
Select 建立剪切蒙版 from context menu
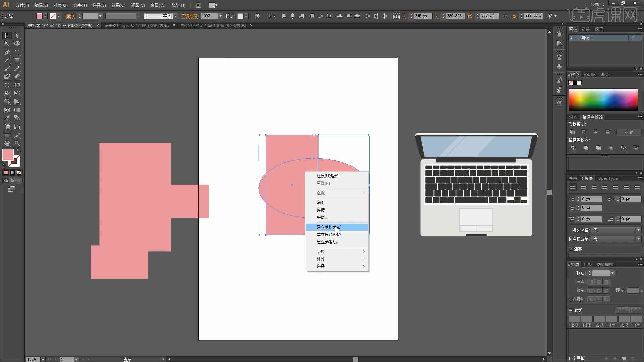pyautogui.click(x=337, y=227)
